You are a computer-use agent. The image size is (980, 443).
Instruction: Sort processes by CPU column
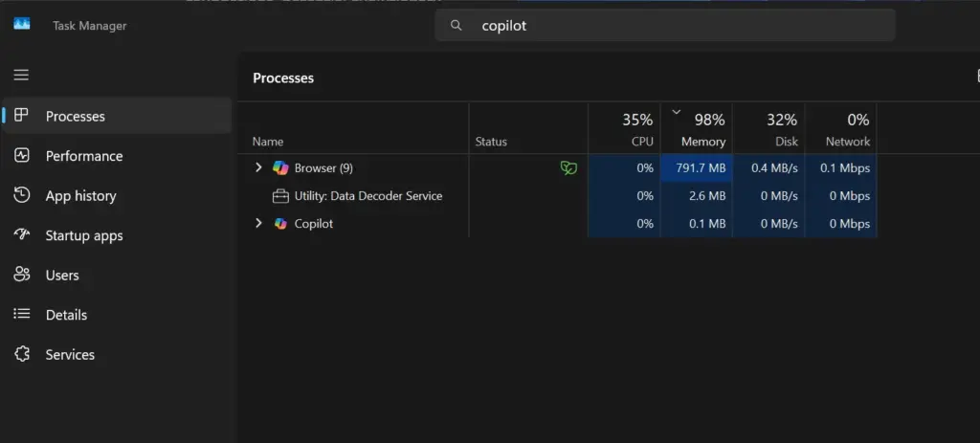coord(624,129)
